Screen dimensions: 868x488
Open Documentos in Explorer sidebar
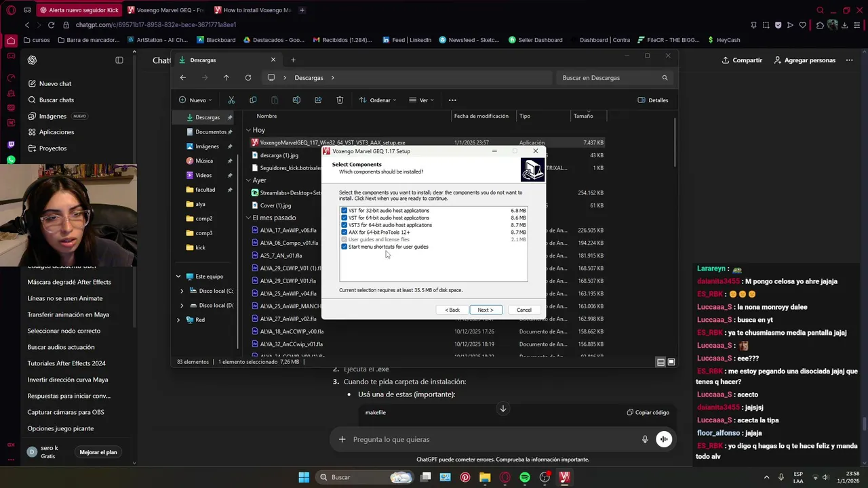coord(209,131)
